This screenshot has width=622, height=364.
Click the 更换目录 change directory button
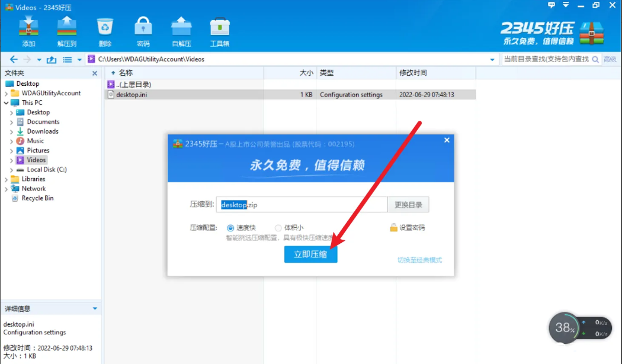point(409,204)
